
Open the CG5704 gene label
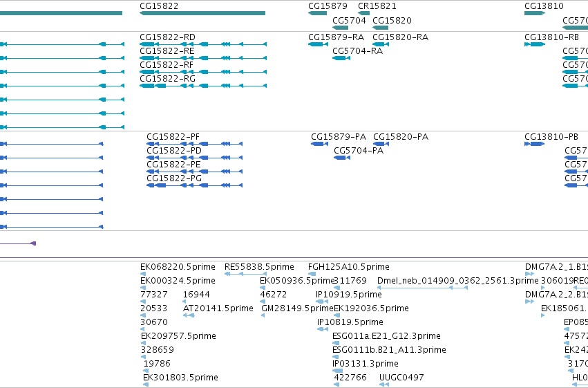click(x=349, y=20)
